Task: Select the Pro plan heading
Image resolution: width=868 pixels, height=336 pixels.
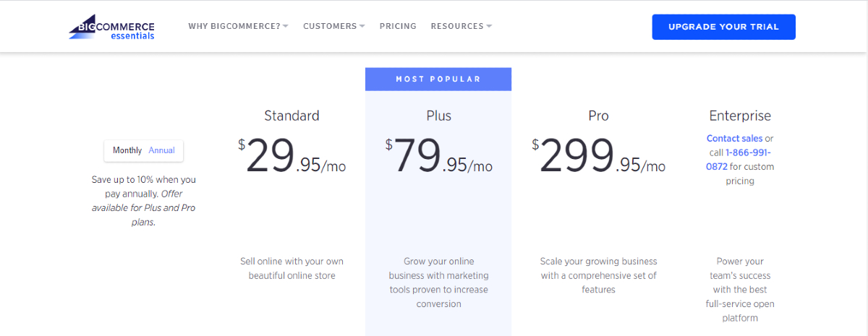Action: (x=598, y=116)
